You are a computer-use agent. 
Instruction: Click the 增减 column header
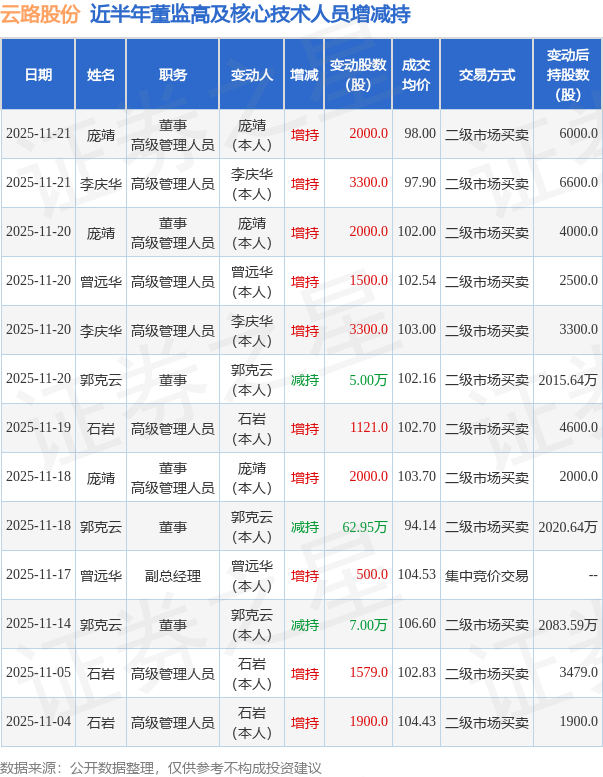click(304, 75)
